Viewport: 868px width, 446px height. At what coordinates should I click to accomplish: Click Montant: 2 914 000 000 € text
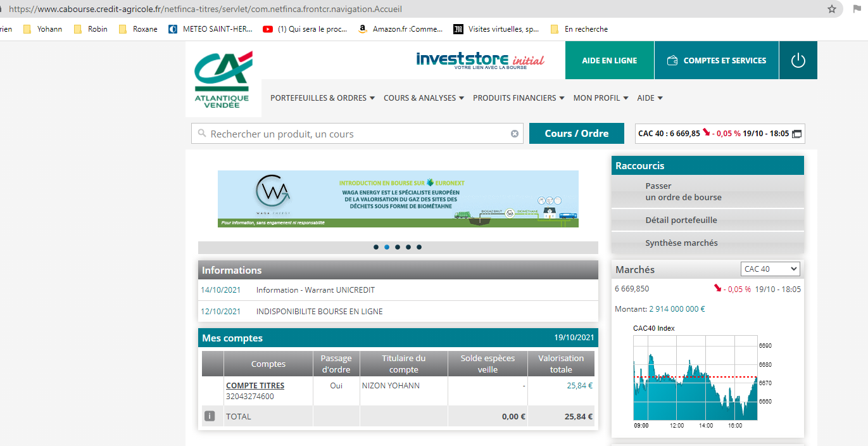pyautogui.click(x=660, y=309)
